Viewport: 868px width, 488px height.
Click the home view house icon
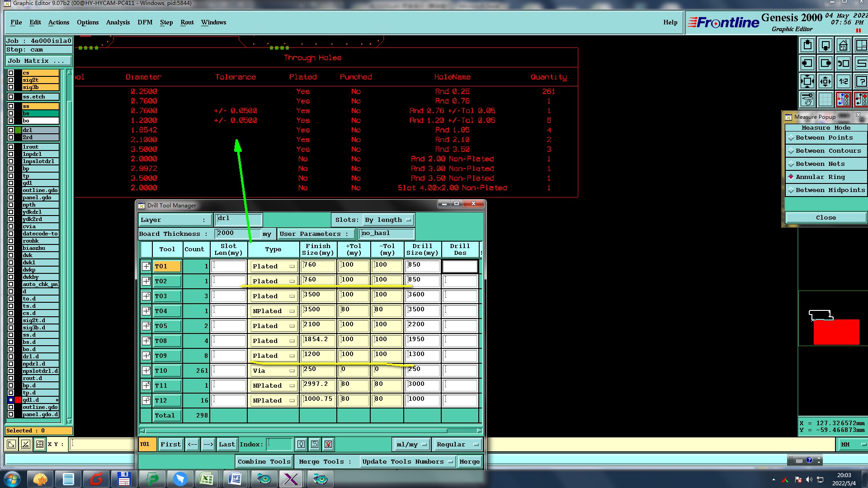844,46
